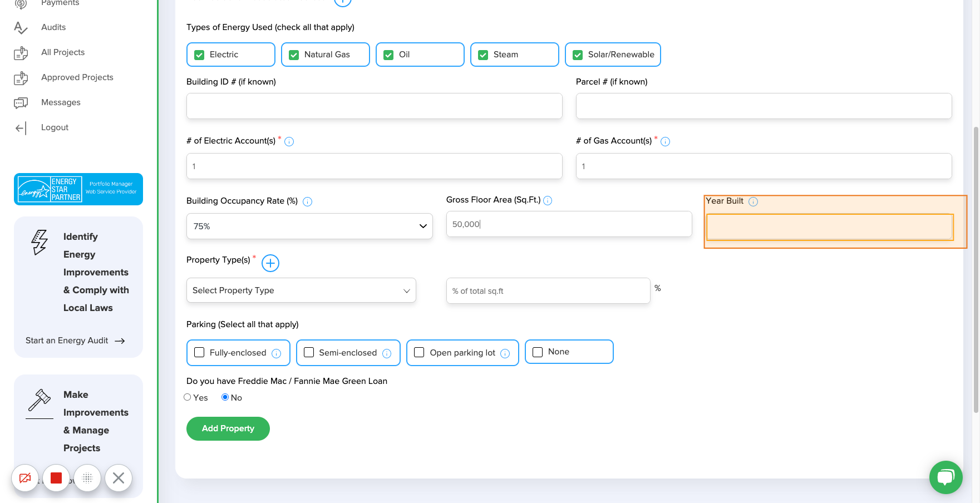Click the lightning bolt energy icon
This screenshot has height=503, width=980.
click(x=40, y=243)
